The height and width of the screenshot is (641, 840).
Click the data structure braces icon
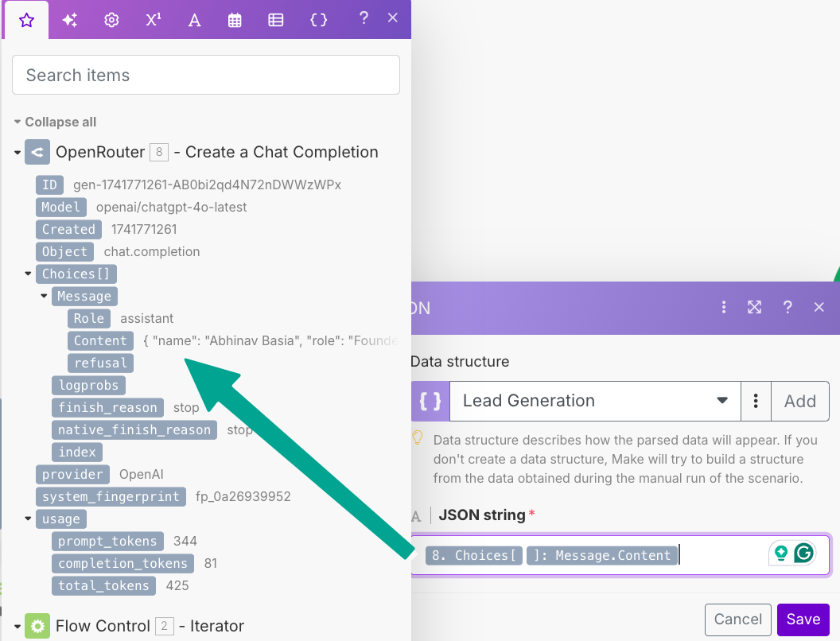point(430,401)
